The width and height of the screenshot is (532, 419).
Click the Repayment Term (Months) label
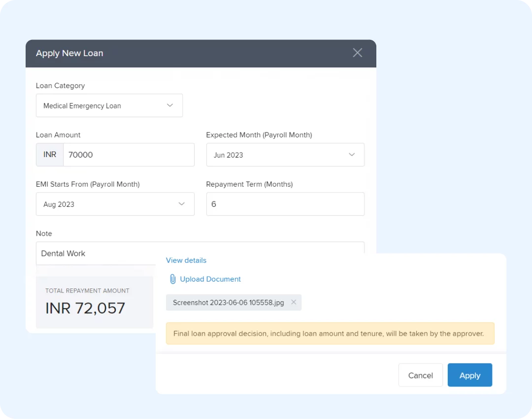[x=249, y=184]
